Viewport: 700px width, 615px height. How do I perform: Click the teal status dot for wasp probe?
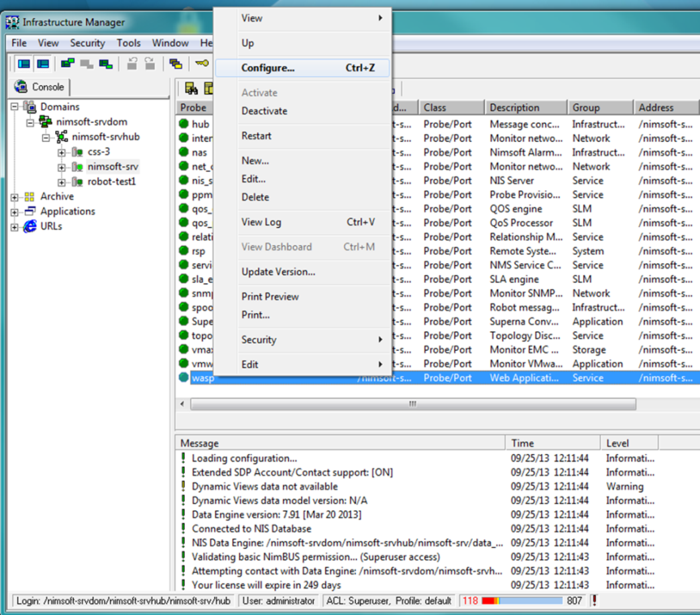[x=184, y=378]
